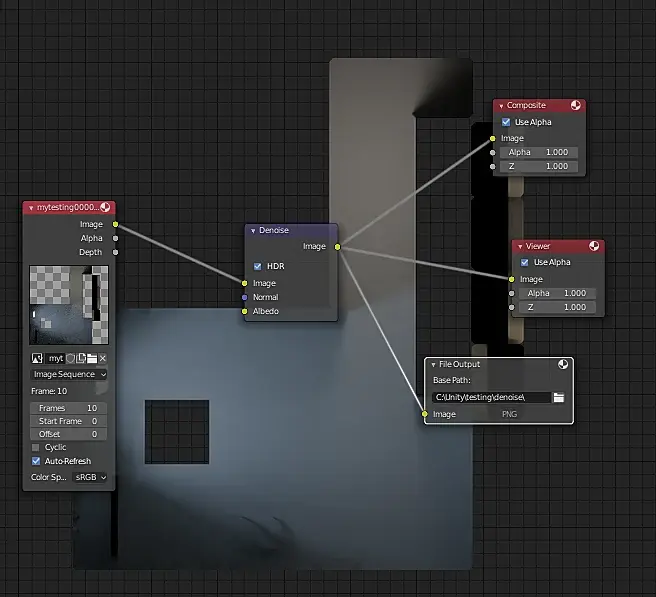Click File Output Image input socket

click(x=425, y=414)
